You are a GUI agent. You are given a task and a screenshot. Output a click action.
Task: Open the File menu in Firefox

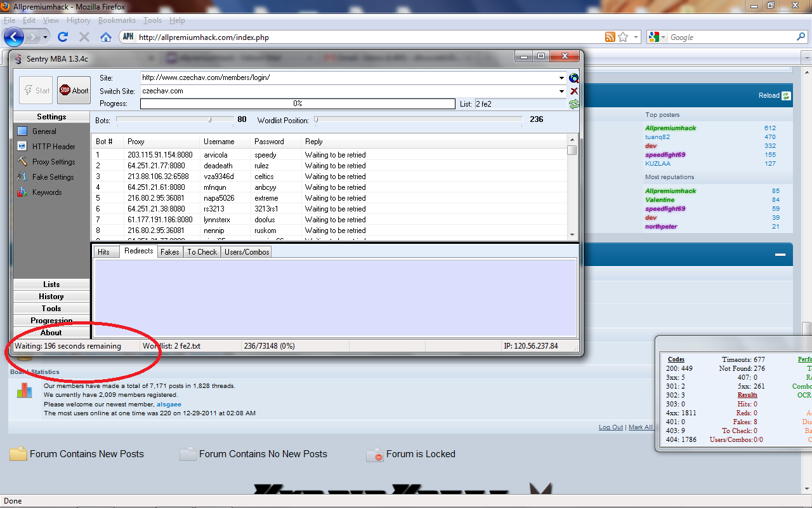(x=10, y=20)
